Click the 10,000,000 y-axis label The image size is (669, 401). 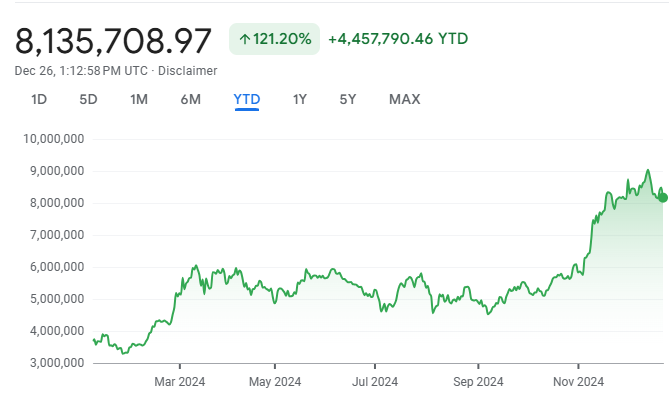point(54,139)
